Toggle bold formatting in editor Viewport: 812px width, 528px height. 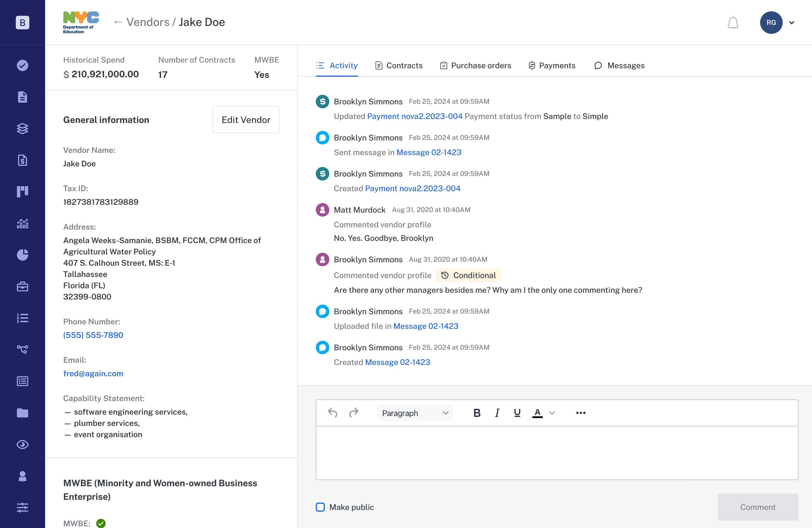tap(476, 413)
